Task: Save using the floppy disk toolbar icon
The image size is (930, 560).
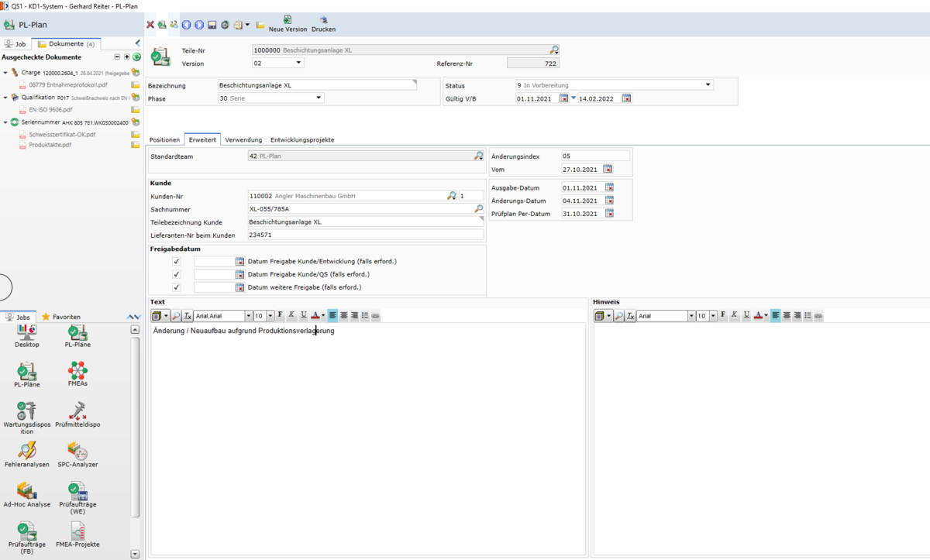Action: pyautogui.click(x=212, y=25)
